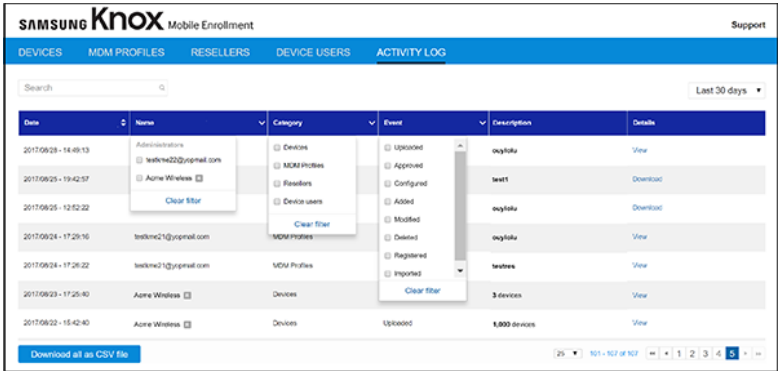Check the testkme22@yopmail.com filter checkbox

coord(139,160)
